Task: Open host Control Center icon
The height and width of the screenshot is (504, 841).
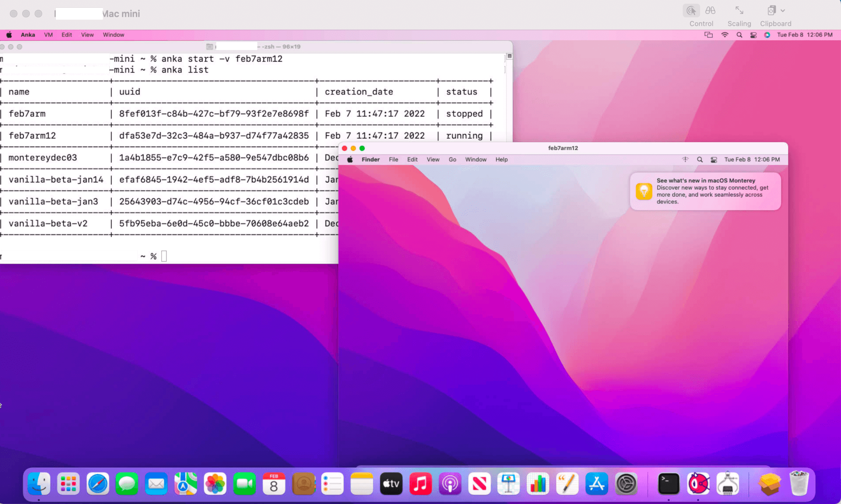Action: (753, 35)
